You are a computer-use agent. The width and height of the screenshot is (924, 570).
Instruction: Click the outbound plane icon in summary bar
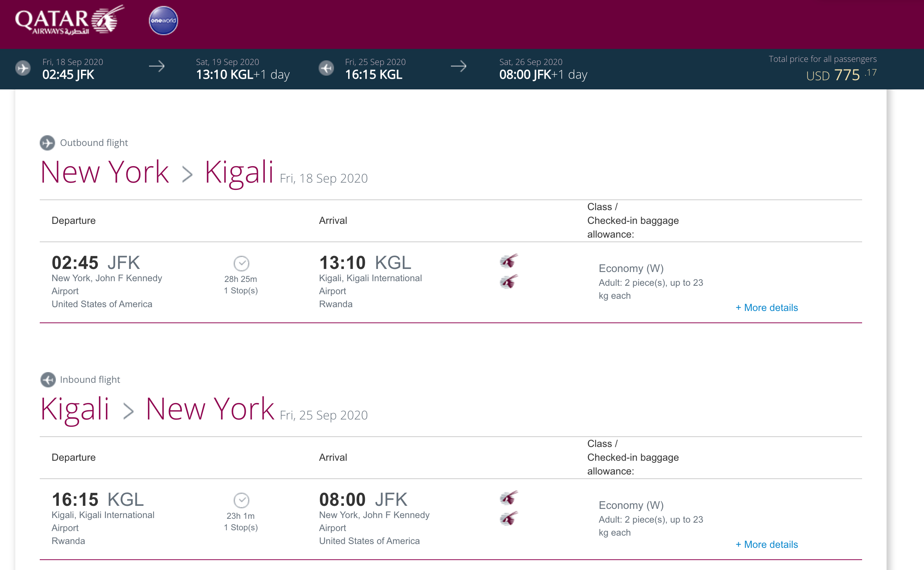(x=23, y=68)
